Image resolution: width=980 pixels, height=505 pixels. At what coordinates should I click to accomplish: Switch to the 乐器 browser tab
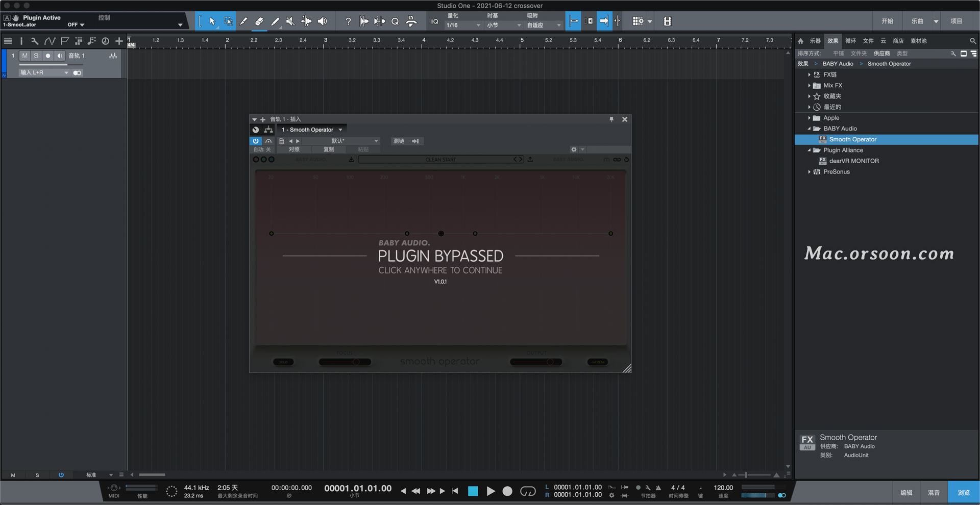815,41
